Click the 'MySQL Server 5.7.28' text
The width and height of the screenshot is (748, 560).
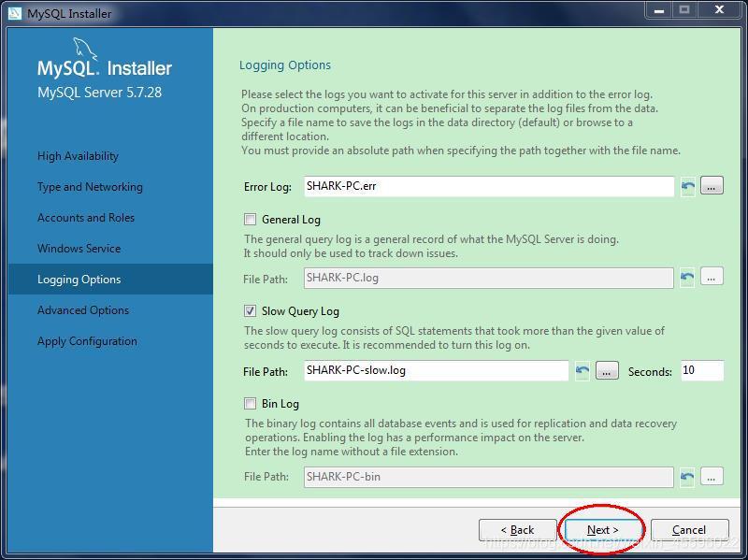point(100,92)
